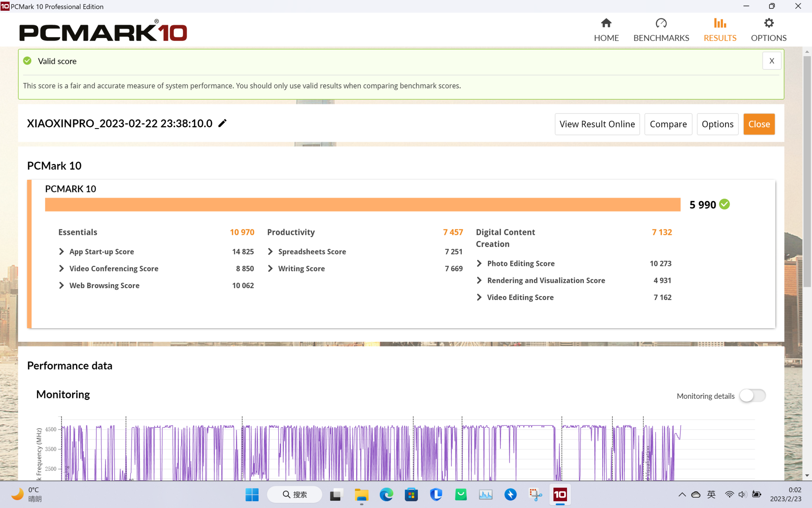
Task: Click the green valid score checkmark
Action: pyautogui.click(x=27, y=61)
